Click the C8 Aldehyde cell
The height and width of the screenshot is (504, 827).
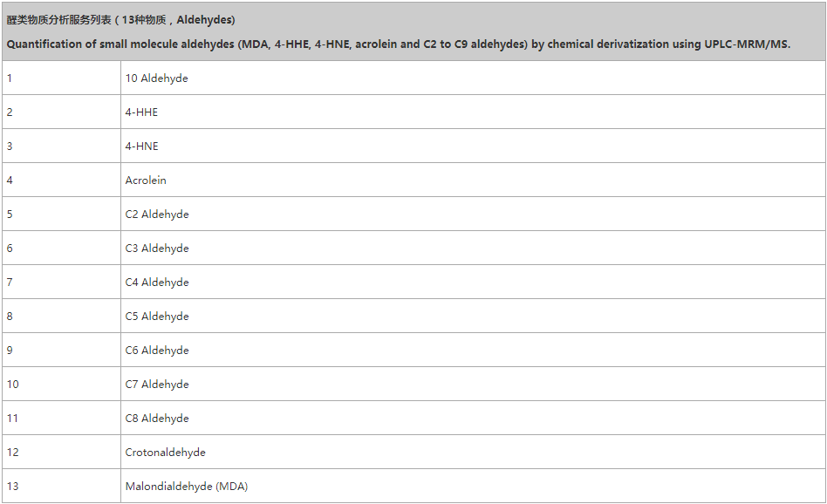pos(157,419)
